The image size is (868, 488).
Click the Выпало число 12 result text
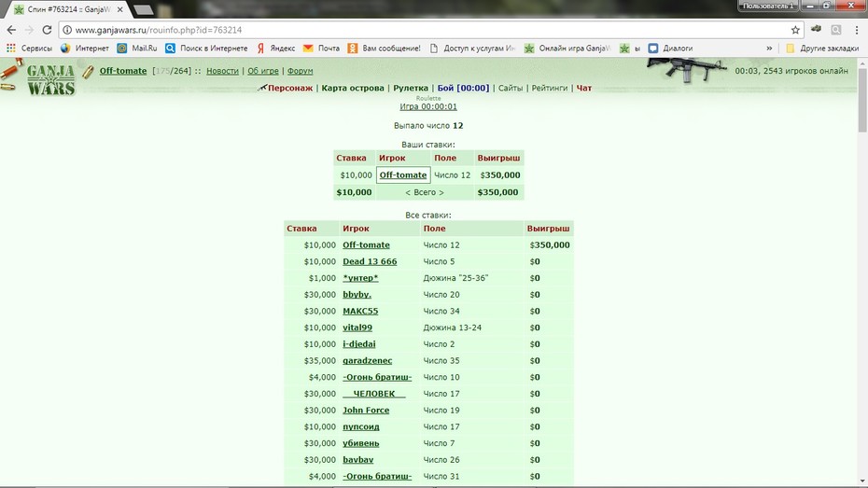[x=428, y=126]
